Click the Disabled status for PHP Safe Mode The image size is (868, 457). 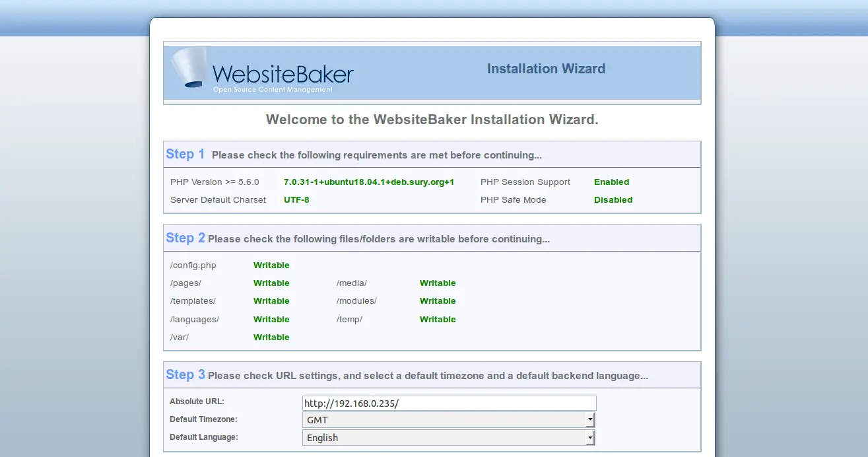[x=613, y=200]
